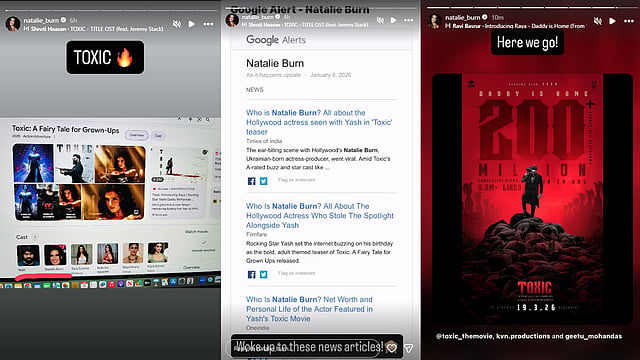
Task: Open the bearded man with gun image
Action: click(74, 163)
